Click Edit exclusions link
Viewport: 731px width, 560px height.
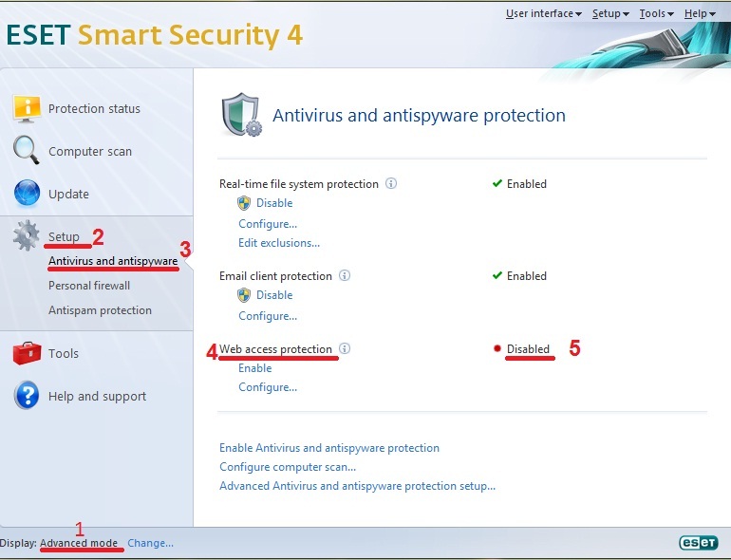(279, 242)
